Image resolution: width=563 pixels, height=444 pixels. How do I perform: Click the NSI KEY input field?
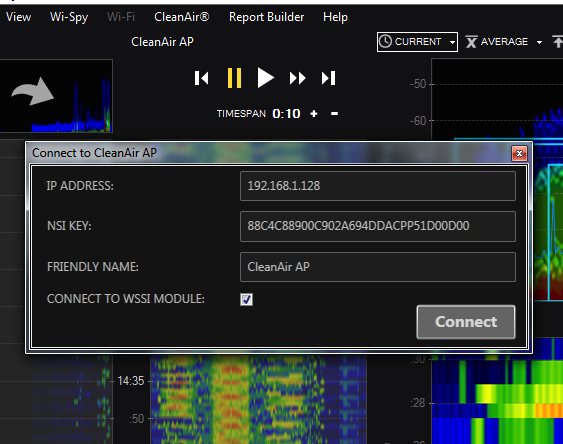pos(378,226)
